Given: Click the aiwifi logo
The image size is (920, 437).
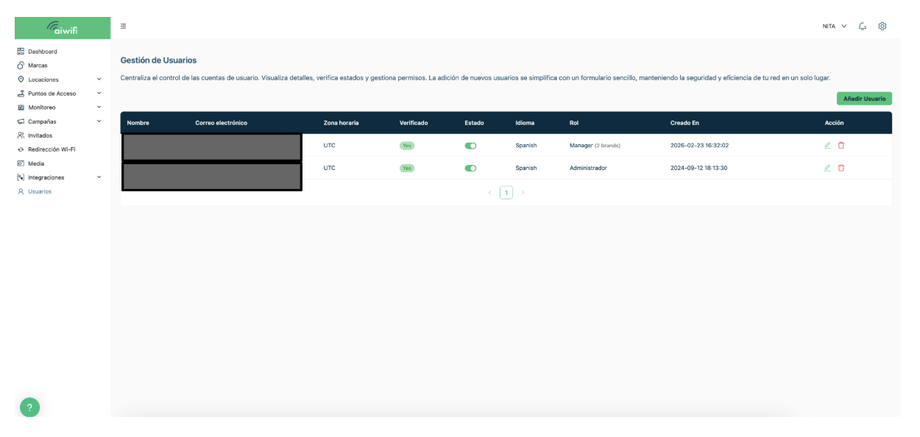Looking at the screenshot, I should 62,28.
